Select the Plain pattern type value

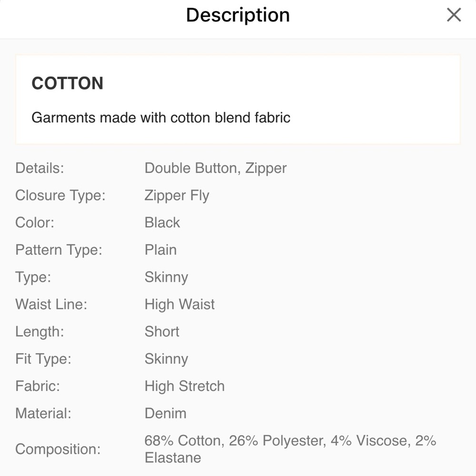tap(160, 250)
